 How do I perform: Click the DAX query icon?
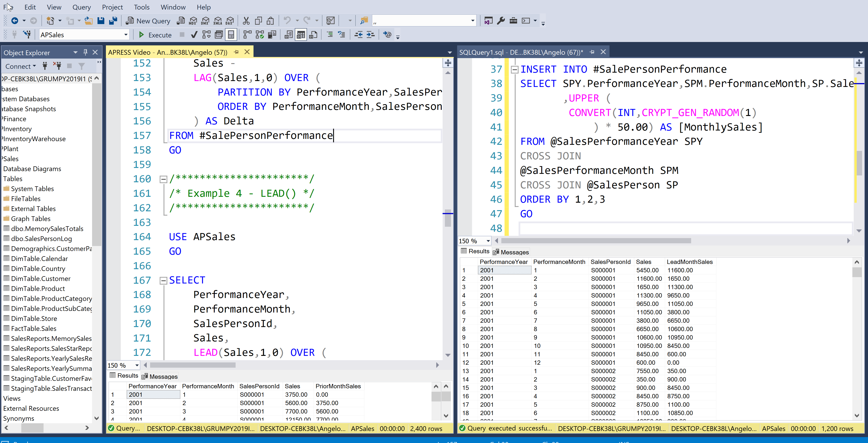[229, 21]
